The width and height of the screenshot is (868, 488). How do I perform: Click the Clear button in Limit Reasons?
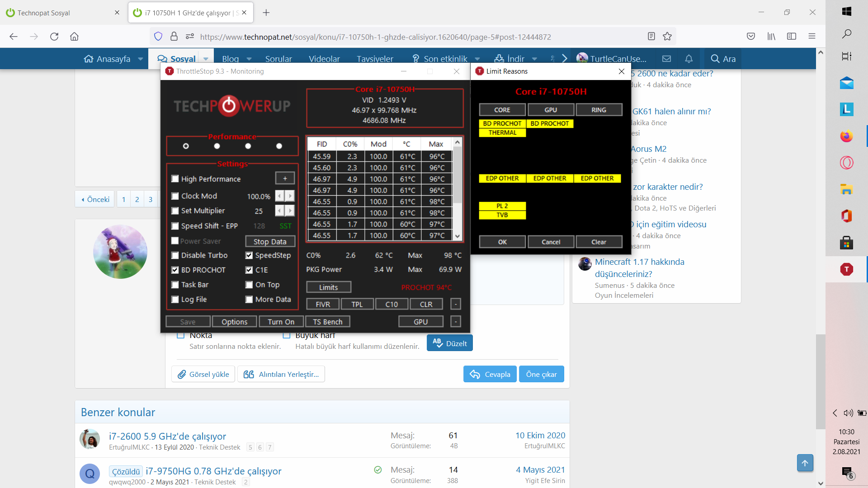tap(599, 242)
